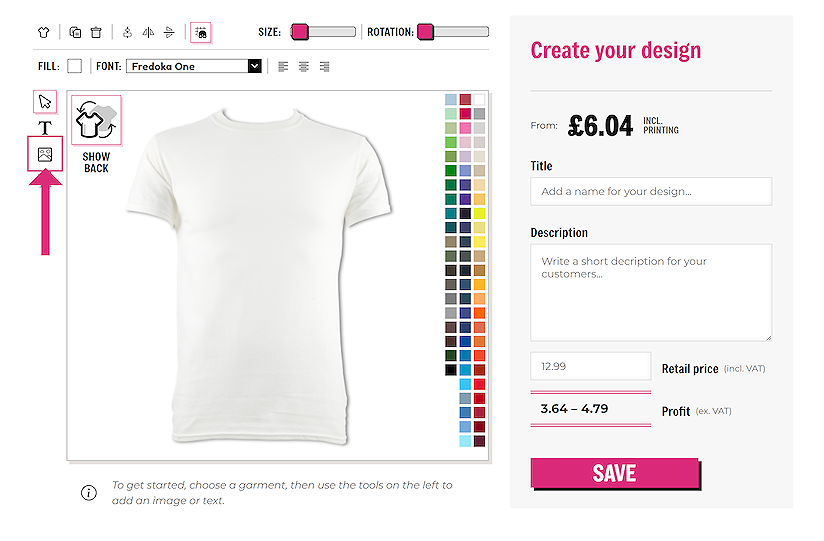Click the Title input field
Viewport: 824px width, 541px height.
click(x=651, y=191)
